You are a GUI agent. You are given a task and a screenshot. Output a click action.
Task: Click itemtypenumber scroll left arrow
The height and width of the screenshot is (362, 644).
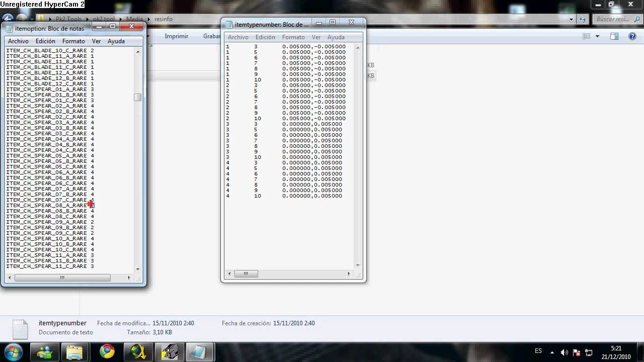point(229,274)
